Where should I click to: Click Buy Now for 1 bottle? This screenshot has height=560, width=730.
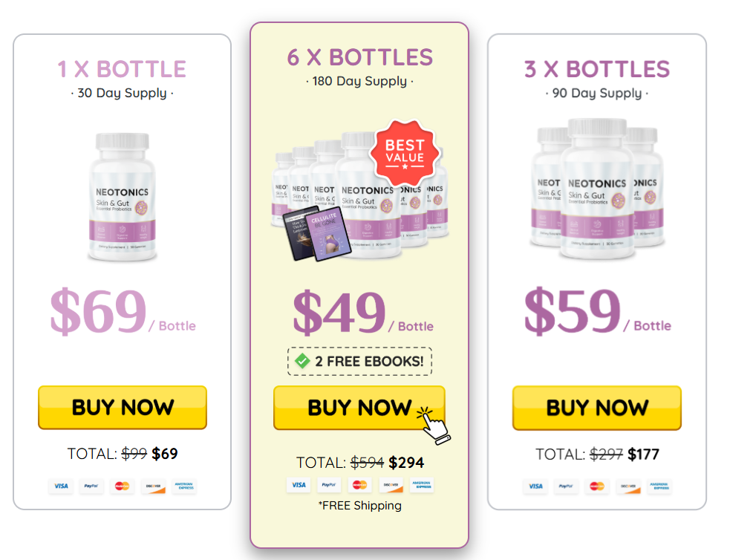(x=123, y=407)
